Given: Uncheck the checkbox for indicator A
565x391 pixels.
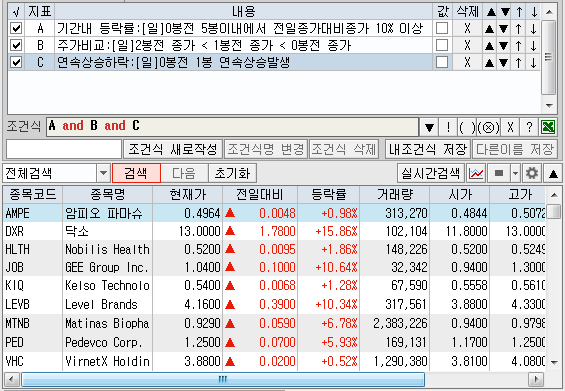Looking at the screenshot, I should (16, 28).
